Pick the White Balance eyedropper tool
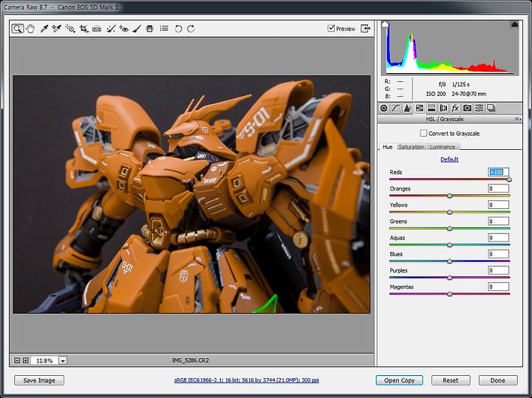This screenshot has width=532, height=398. [x=44, y=29]
